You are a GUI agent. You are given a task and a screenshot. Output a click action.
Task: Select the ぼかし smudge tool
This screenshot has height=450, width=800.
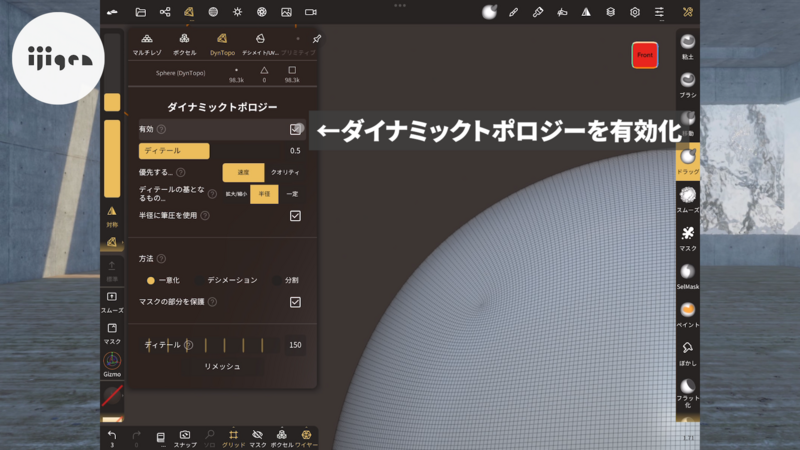tap(688, 353)
